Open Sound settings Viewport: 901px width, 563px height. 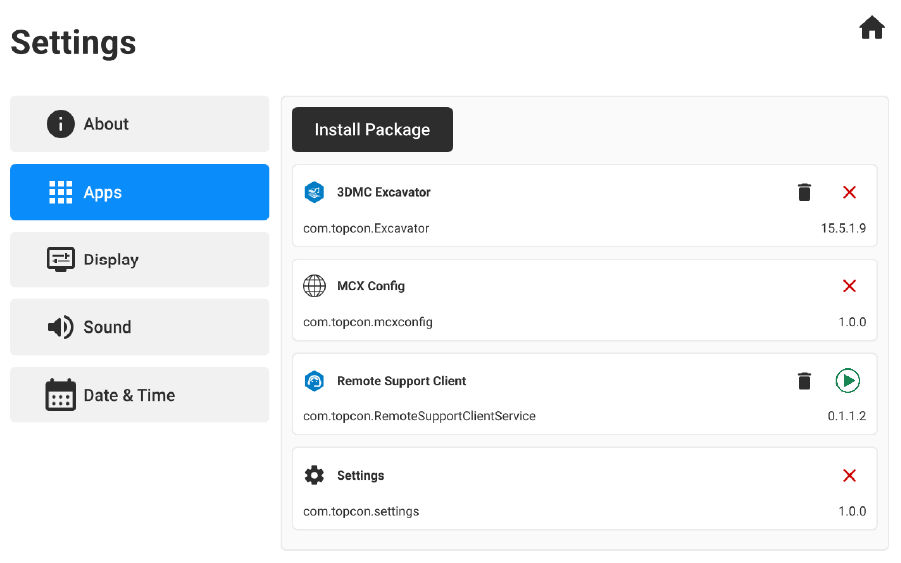coord(139,327)
